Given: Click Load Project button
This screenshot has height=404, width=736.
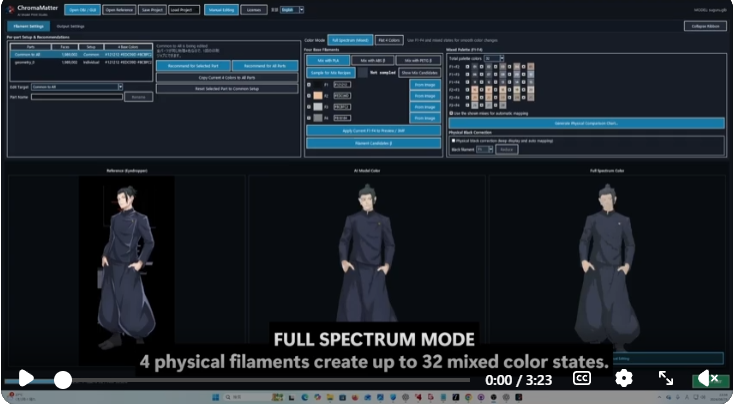Looking at the screenshot, I should [184, 10].
